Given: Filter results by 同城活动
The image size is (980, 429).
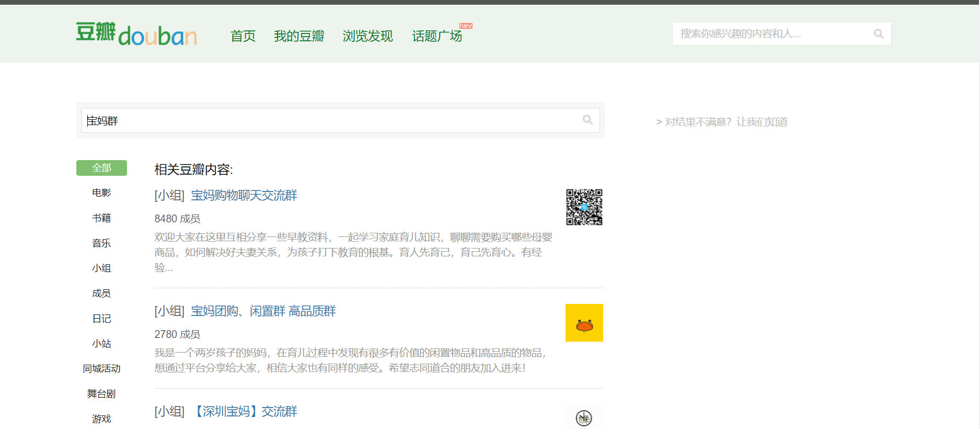Looking at the screenshot, I should [101, 369].
